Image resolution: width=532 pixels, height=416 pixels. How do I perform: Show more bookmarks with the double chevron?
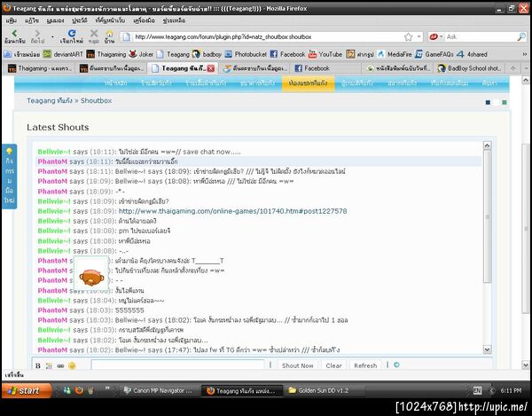(x=525, y=54)
